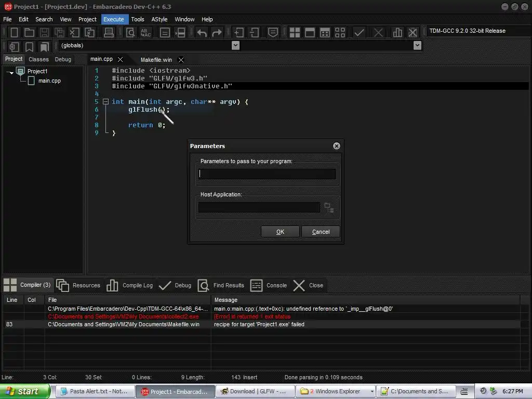Close the Parameters dialog with X
Screen dimensions: 532x399
(x=336, y=146)
